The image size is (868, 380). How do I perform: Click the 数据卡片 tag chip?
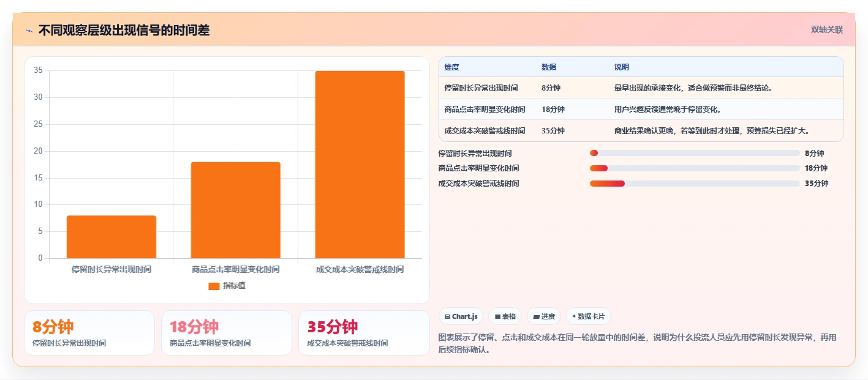(588, 316)
